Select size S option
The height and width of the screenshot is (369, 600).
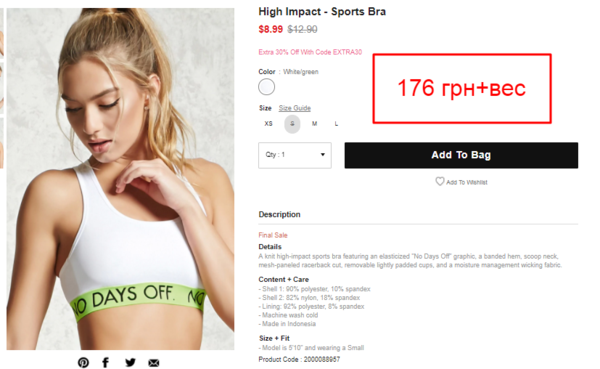pyautogui.click(x=292, y=124)
